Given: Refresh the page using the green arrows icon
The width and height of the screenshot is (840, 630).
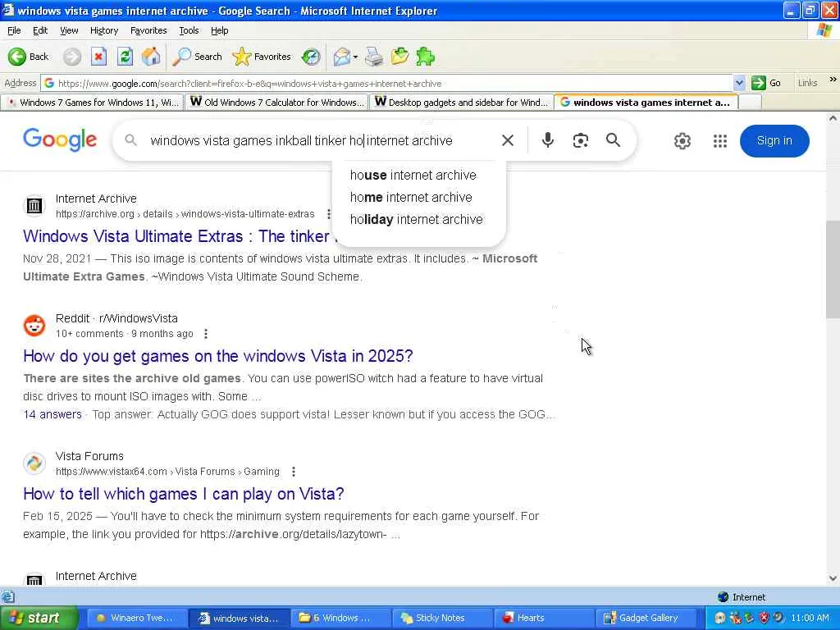Looking at the screenshot, I should pos(125,57).
